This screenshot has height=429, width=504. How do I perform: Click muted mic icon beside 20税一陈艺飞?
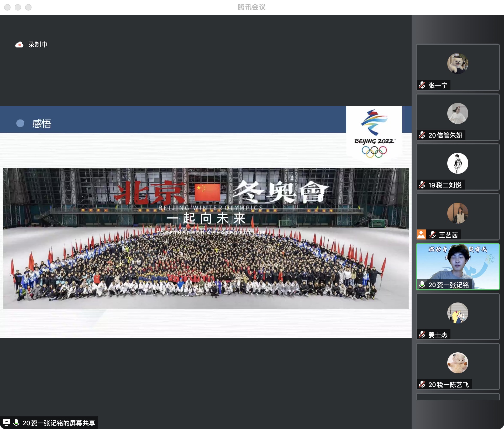pyautogui.click(x=422, y=384)
